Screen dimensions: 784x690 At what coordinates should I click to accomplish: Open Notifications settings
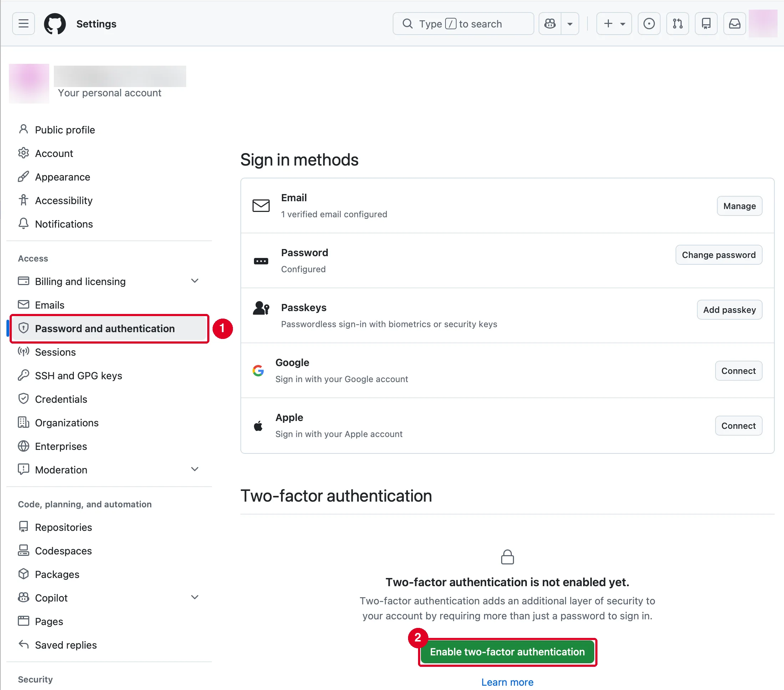point(109,224)
